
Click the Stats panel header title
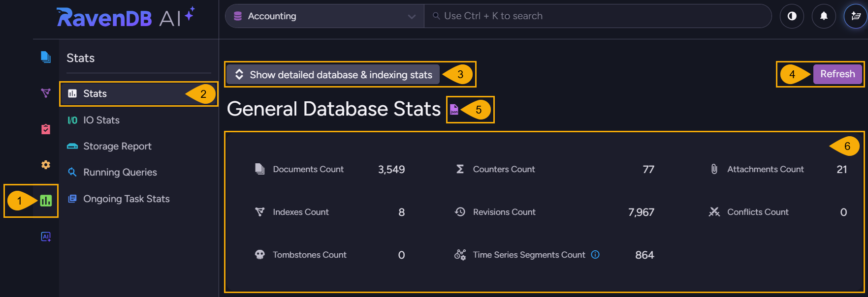coord(80,58)
